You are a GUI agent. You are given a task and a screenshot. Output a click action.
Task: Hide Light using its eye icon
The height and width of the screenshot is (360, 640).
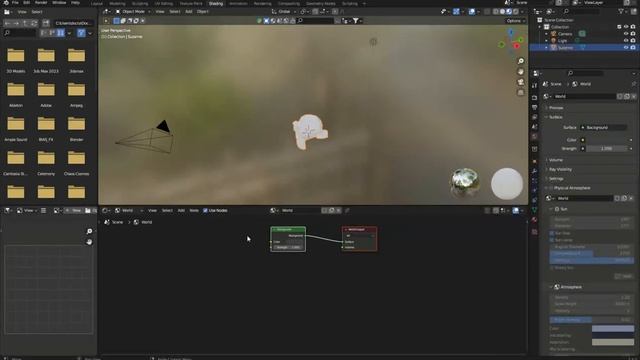626,41
